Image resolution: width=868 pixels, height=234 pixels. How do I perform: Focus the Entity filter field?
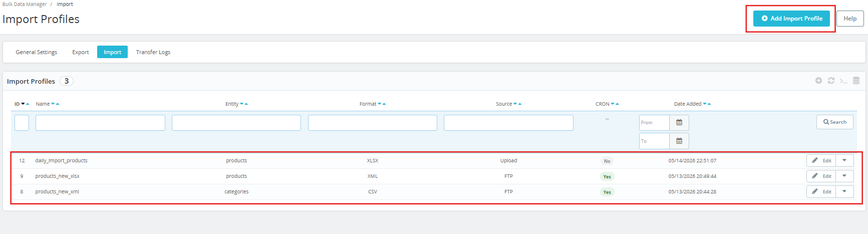click(236, 123)
